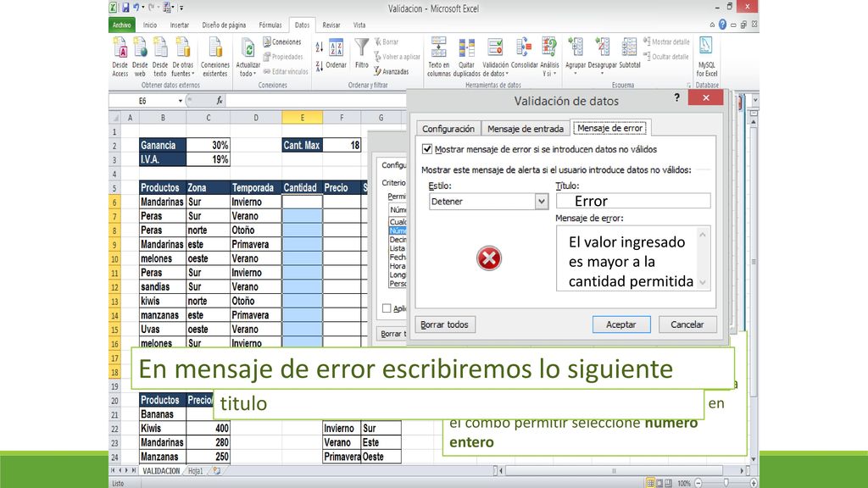Click the dialog help question mark
The width and height of the screenshot is (868, 488).
coord(676,97)
